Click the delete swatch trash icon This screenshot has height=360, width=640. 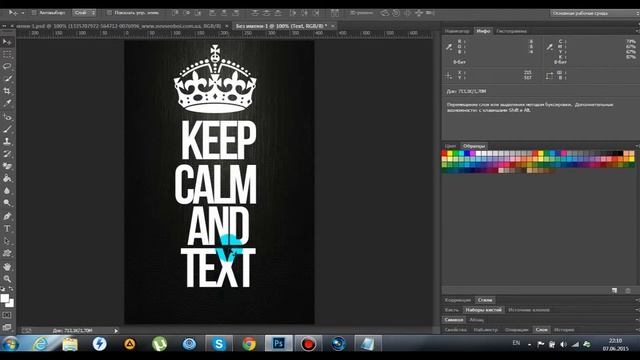pyautogui.click(x=628, y=291)
